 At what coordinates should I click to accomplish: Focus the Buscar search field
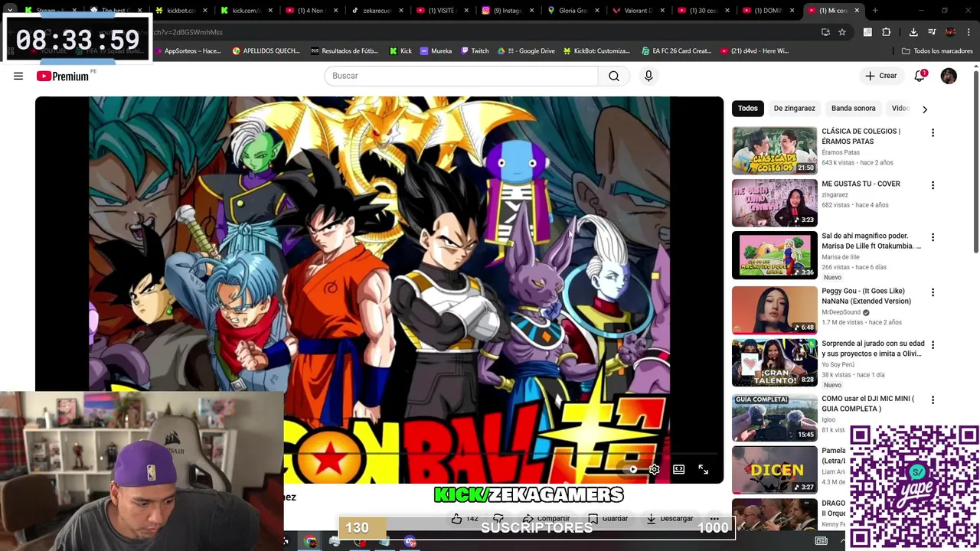click(x=461, y=76)
